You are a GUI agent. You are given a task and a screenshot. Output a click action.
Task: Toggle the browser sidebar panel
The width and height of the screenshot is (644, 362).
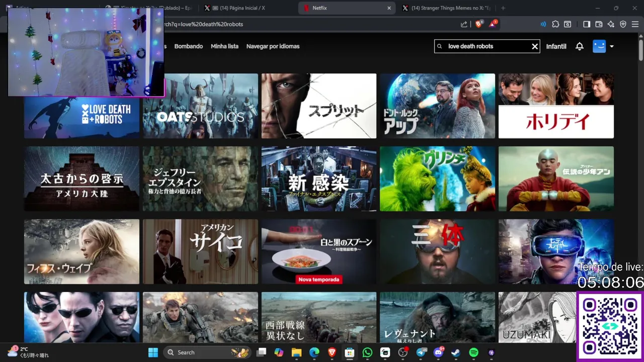(x=587, y=24)
